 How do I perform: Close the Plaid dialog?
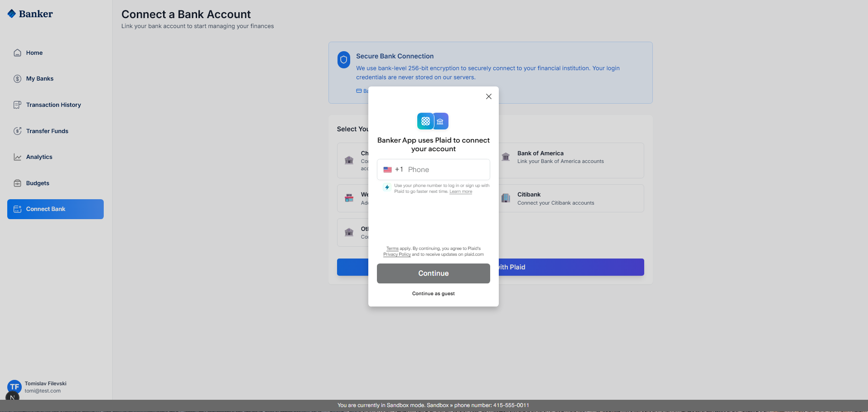(x=488, y=96)
